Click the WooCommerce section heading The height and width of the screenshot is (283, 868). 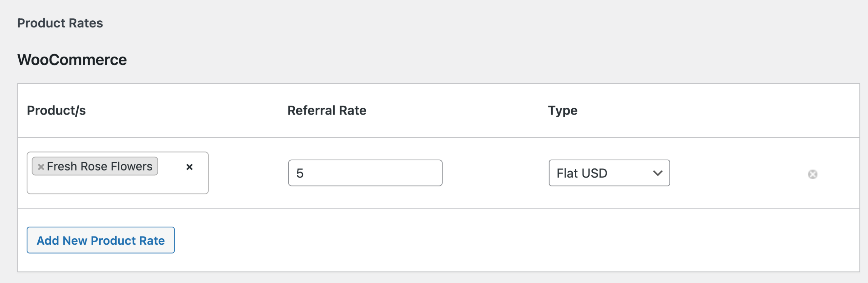click(x=72, y=59)
